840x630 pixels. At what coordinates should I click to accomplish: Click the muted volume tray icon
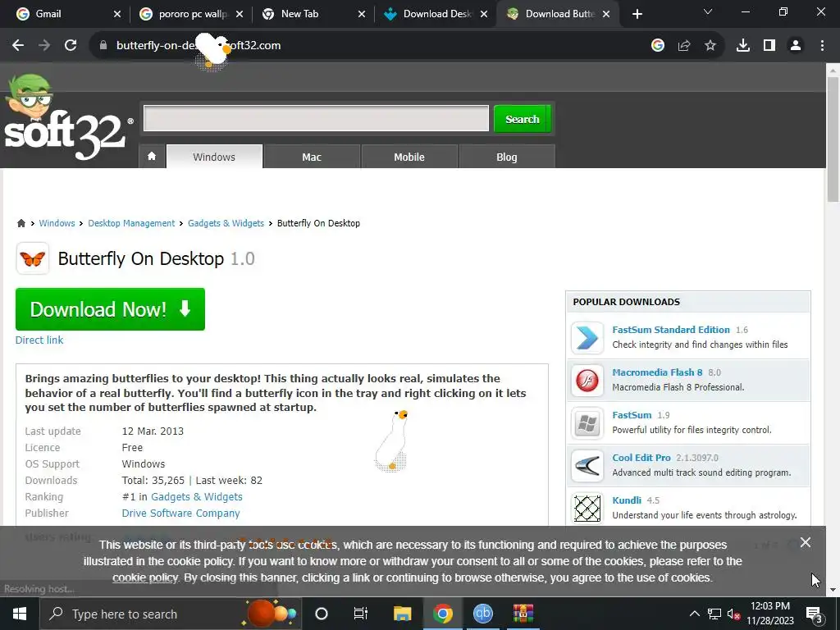pos(733,614)
